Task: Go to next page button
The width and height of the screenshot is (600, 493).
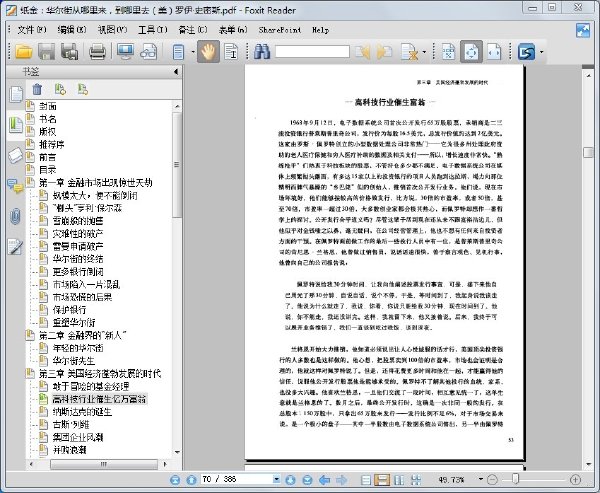Action: 290,480
